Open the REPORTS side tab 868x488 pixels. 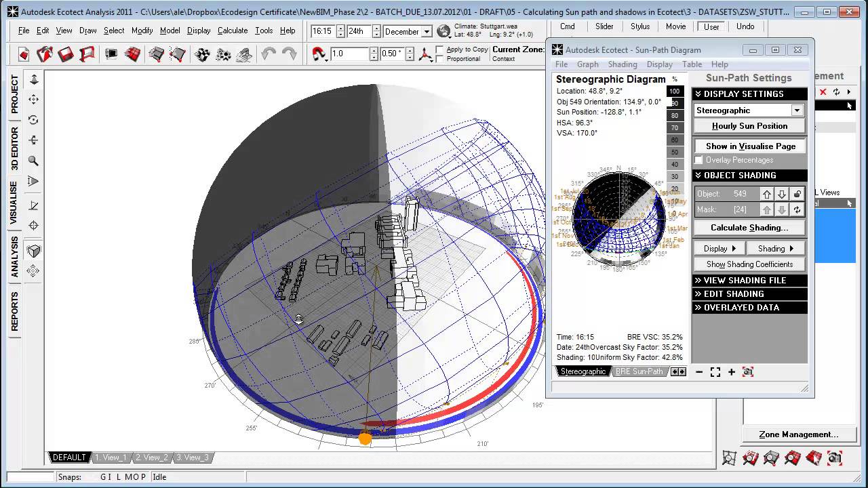[14, 312]
